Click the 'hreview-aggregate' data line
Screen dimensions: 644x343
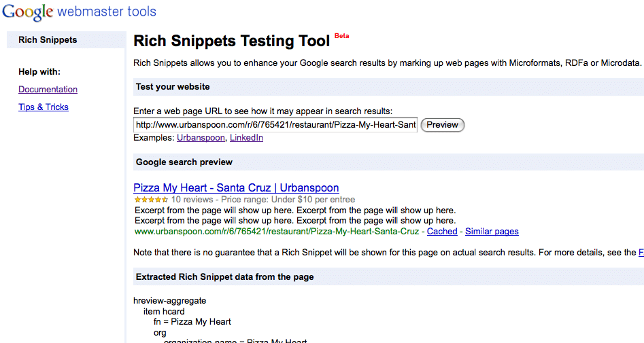[170, 300]
